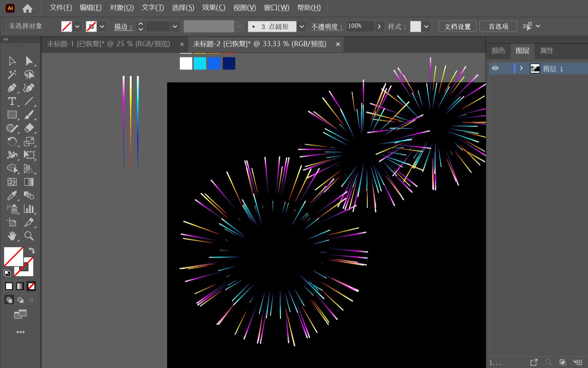Select the Scale tool

(29, 142)
